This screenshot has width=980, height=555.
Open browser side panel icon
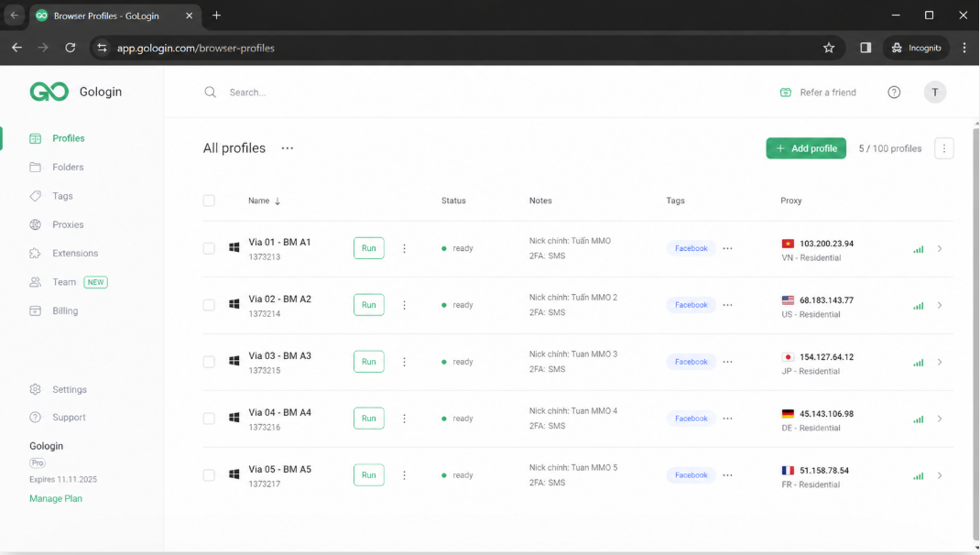click(866, 48)
